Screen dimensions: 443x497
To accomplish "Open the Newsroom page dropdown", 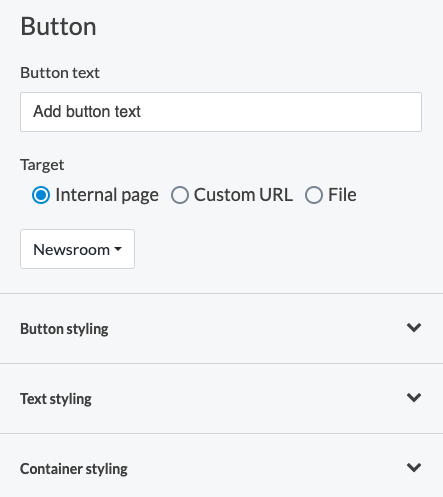I will click(x=77, y=249).
